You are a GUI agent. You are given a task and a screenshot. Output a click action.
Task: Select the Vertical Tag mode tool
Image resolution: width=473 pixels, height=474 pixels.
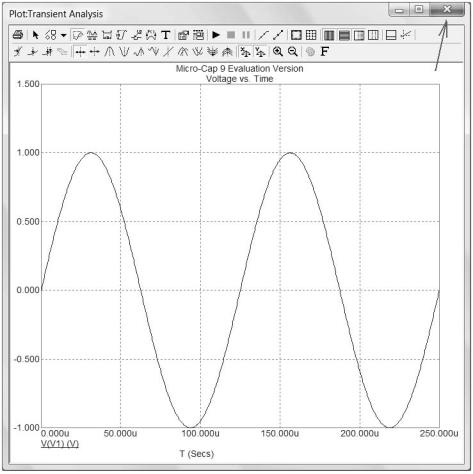[x=121, y=35]
